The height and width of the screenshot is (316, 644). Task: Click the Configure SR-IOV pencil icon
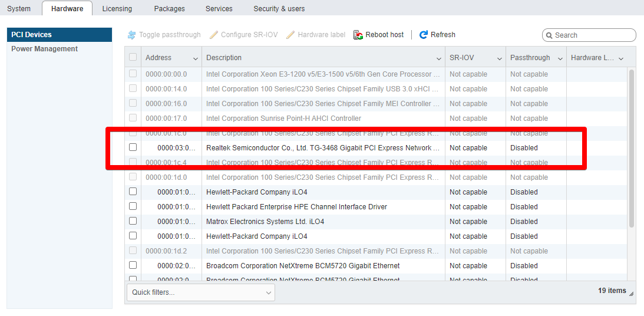(x=214, y=35)
